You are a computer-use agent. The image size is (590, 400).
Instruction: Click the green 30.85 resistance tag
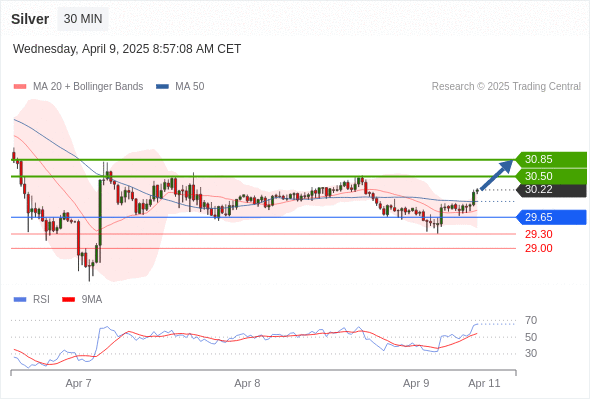tap(551, 159)
